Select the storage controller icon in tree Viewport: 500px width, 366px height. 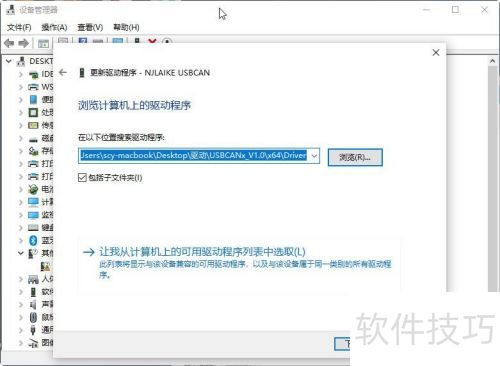pos(33,151)
